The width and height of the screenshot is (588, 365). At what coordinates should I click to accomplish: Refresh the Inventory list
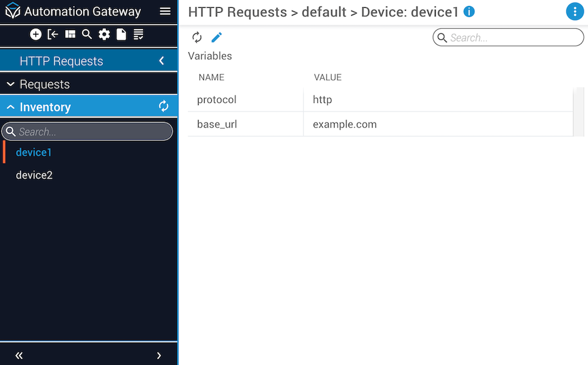click(x=164, y=107)
